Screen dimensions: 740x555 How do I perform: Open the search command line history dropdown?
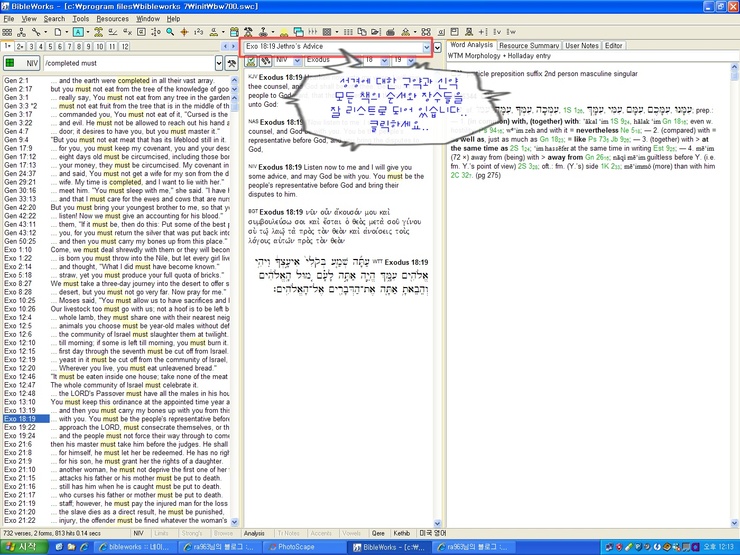[x=219, y=63]
